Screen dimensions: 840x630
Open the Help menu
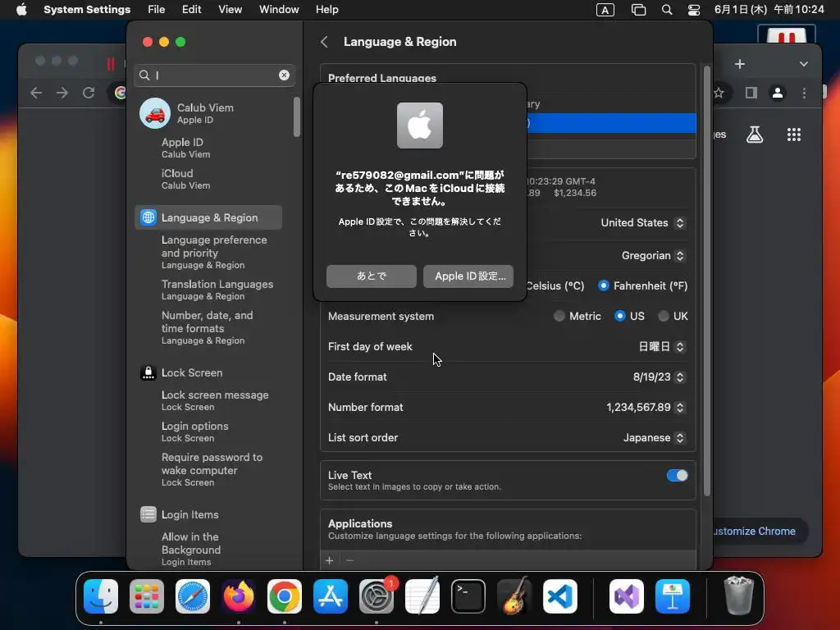click(326, 10)
